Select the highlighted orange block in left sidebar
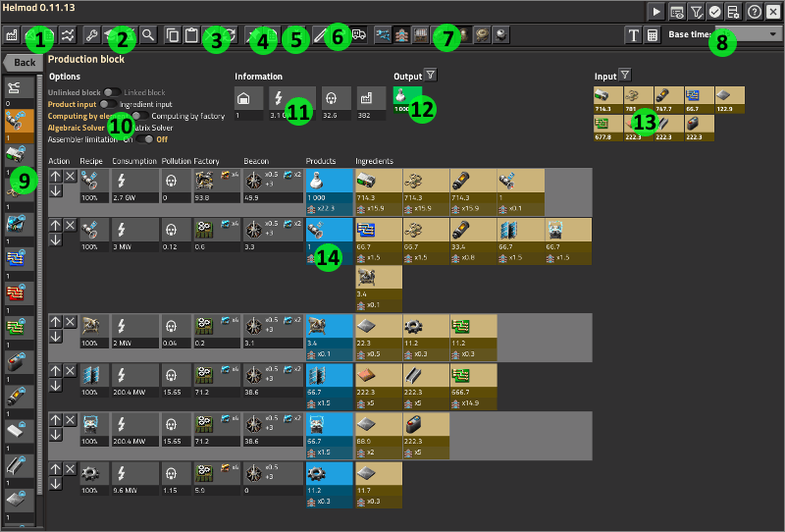 coord(18,121)
